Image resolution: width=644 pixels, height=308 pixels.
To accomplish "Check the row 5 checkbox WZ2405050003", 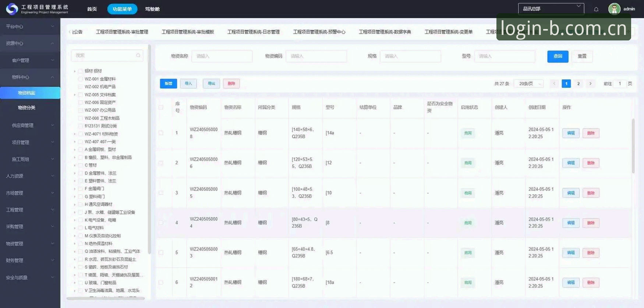I will [161, 253].
